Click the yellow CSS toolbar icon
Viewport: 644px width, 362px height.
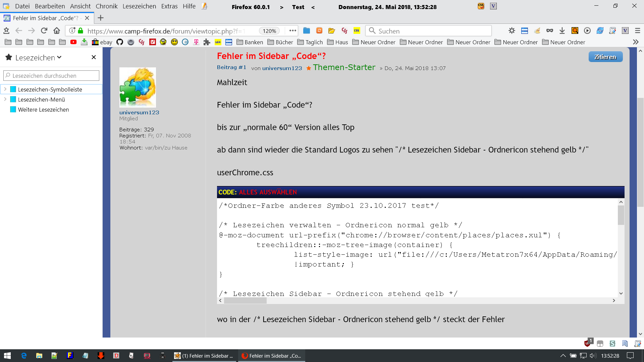357,31
